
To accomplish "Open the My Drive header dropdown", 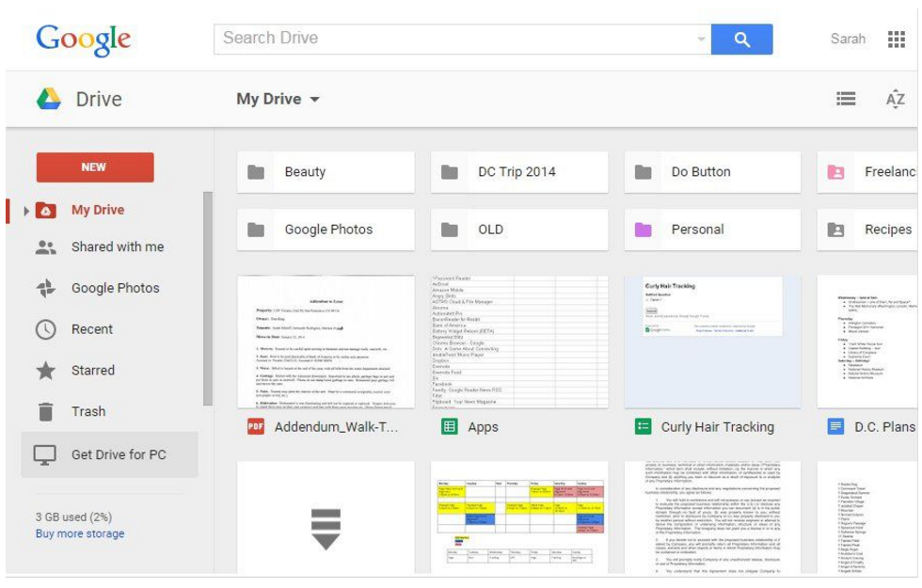I will pyautogui.click(x=278, y=99).
